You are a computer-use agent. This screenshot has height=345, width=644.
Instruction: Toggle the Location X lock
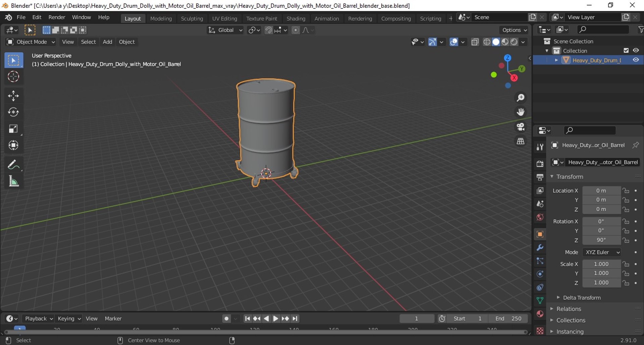pos(626,191)
